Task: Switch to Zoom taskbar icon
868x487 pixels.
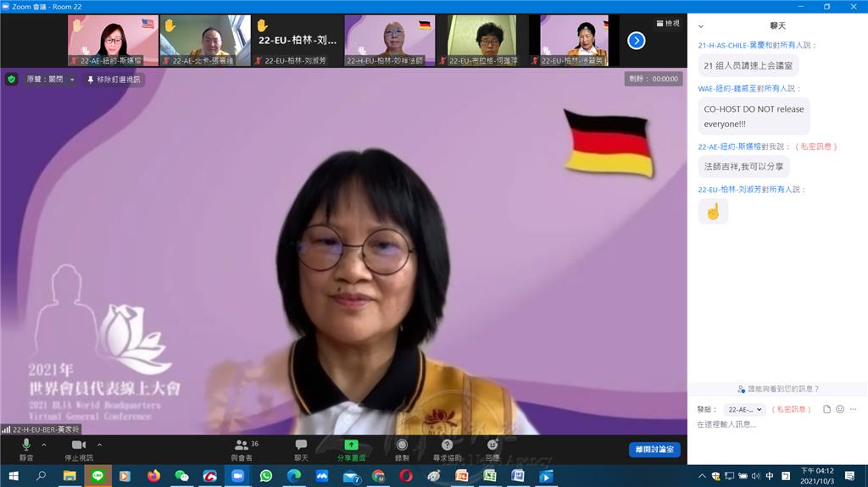Action: [x=237, y=476]
